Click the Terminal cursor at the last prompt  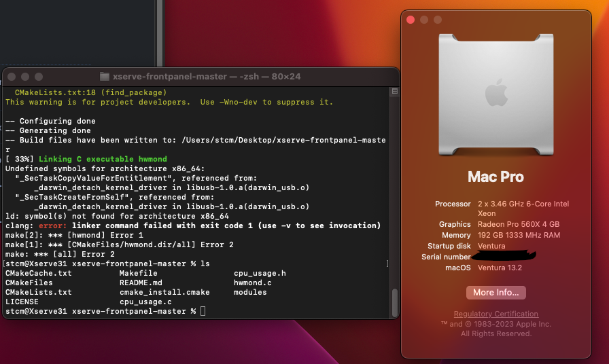pos(203,311)
